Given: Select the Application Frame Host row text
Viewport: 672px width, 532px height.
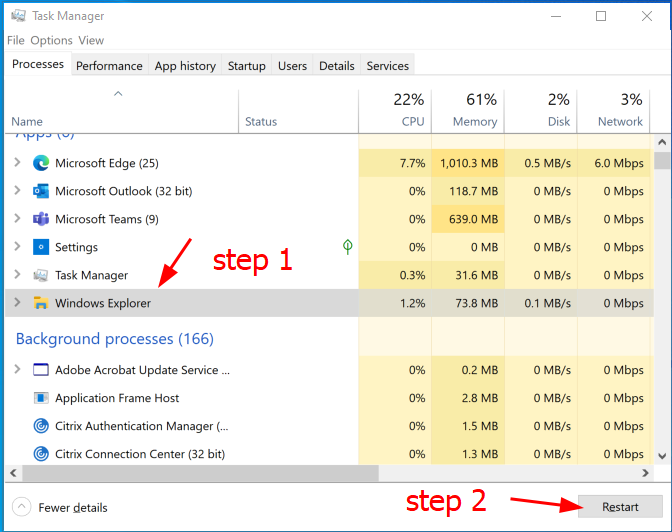Looking at the screenshot, I should 117,398.
